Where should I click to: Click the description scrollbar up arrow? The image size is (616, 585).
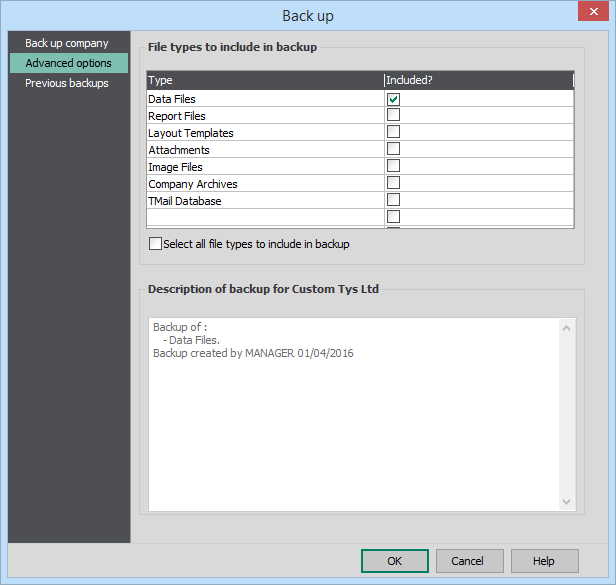566,328
